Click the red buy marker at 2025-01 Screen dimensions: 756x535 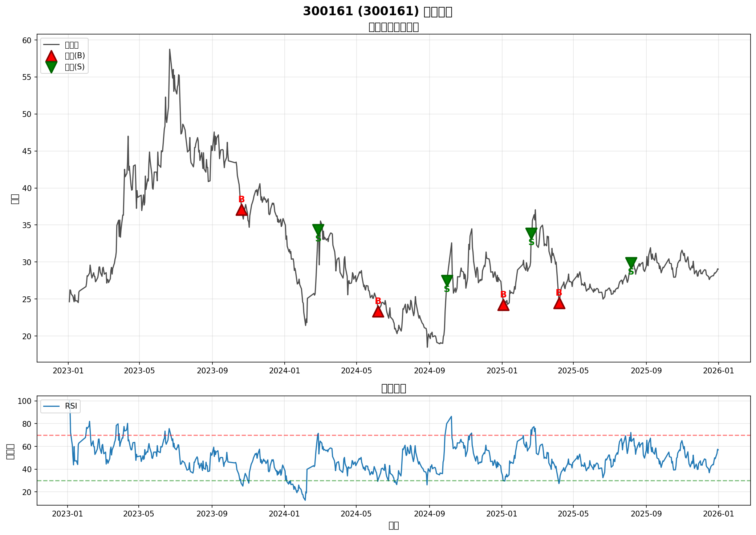coord(503,305)
